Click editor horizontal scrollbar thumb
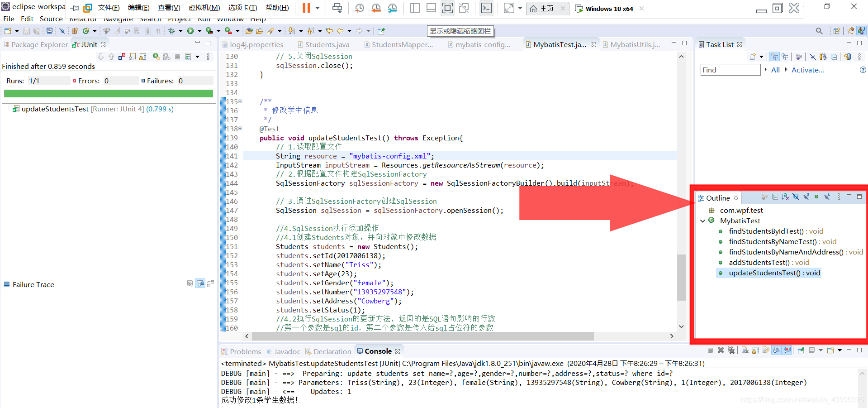The height and width of the screenshot is (408, 868). tap(422, 336)
